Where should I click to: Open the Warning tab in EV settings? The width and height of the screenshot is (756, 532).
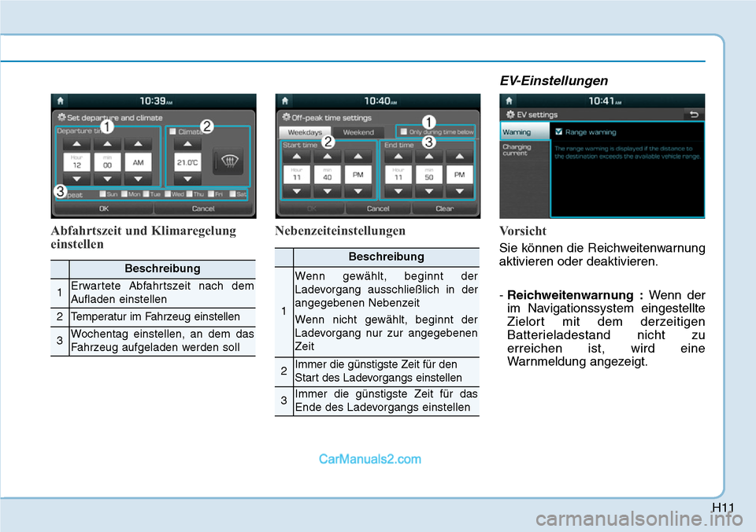[524, 131]
